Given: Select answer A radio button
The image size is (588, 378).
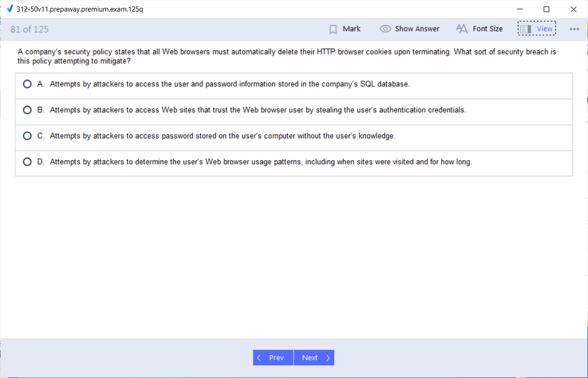Looking at the screenshot, I should pyautogui.click(x=27, y=84).
